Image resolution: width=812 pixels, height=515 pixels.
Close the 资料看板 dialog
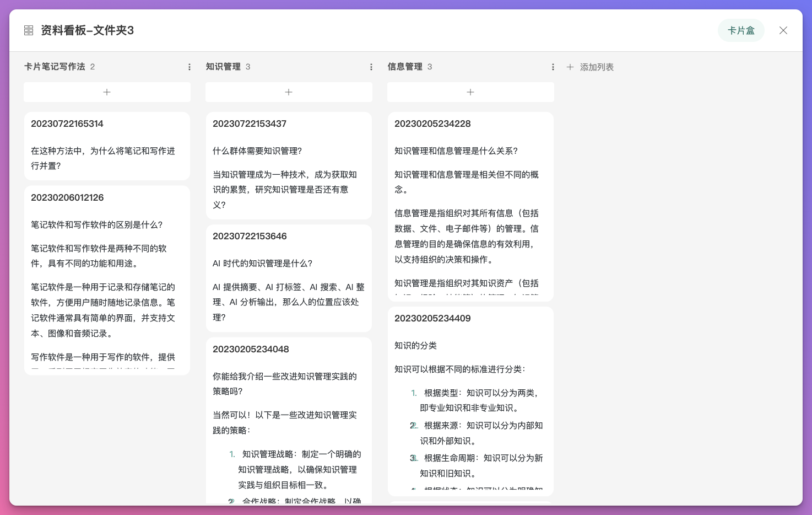(783, 30)
